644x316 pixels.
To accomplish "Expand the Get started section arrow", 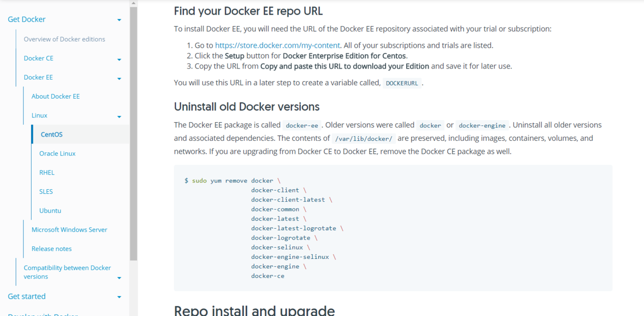I will [119, 297].
